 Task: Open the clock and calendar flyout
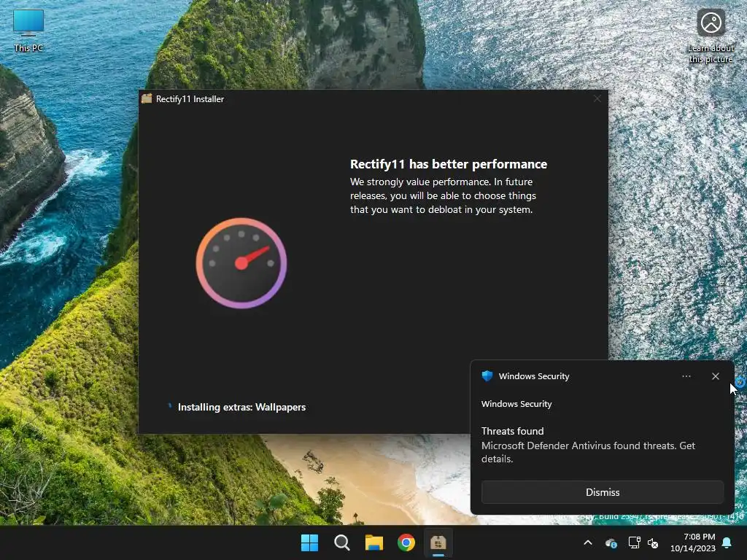pos(693,542)
